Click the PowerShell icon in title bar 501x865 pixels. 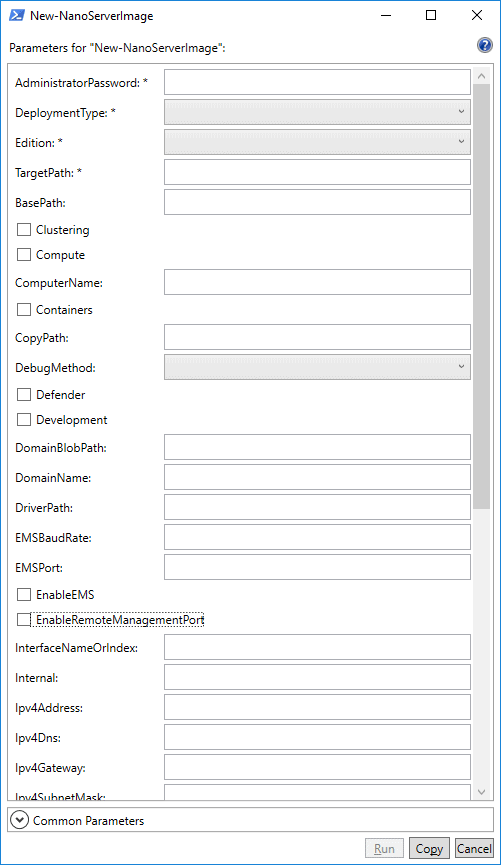tap(17, 15)
